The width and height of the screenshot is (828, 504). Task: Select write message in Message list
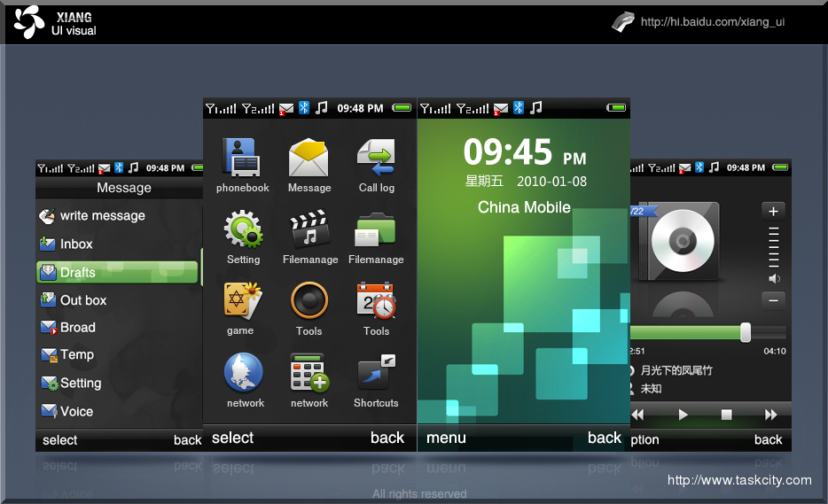101,216
